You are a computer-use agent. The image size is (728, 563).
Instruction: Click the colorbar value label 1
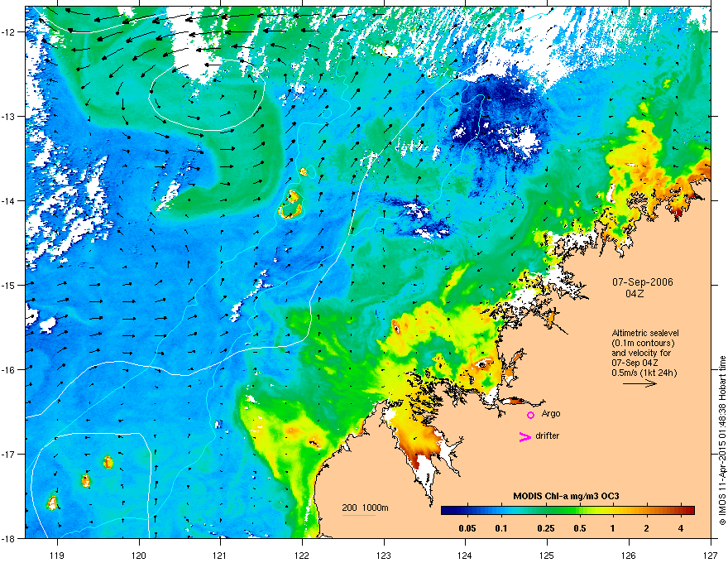(x=613, y=528)
